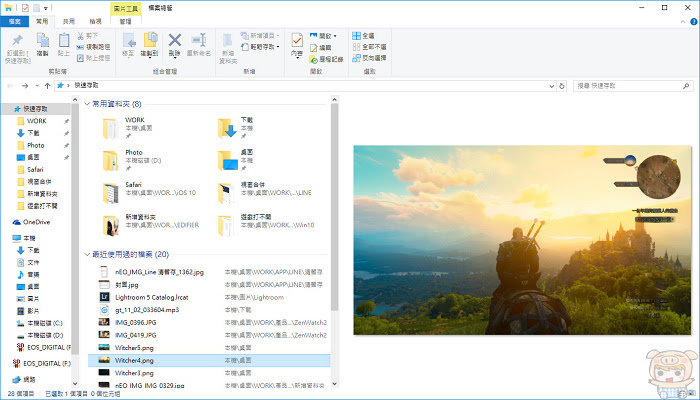Viewport: 700px width, 400px height.
Task: Collapse the recent files (最近使用過的檔案) group
Action: coord(87,254)
